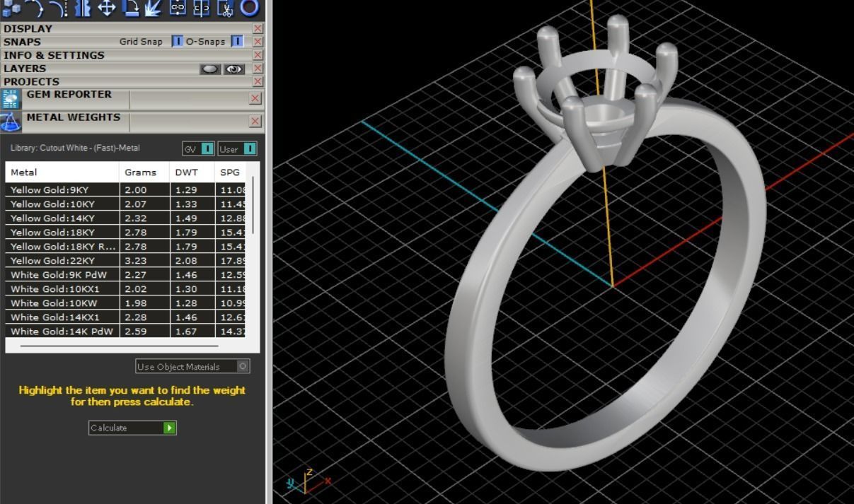Click the SPG column header

[x=230, y=172]
